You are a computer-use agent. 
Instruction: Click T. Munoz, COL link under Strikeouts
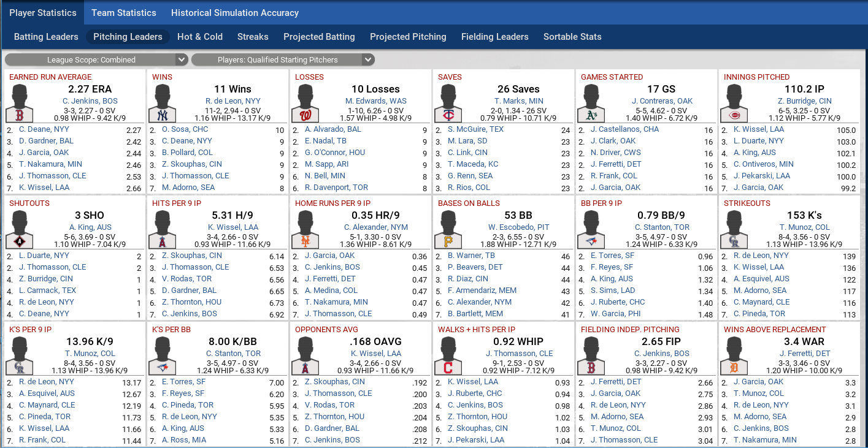pyautogui.click(x=804, y=227)
